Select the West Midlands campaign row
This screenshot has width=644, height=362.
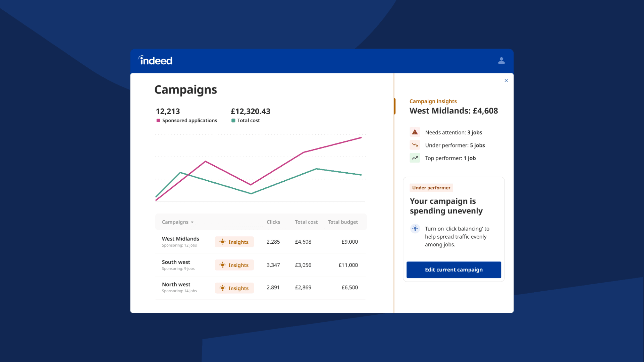click(x=180, y=239)
